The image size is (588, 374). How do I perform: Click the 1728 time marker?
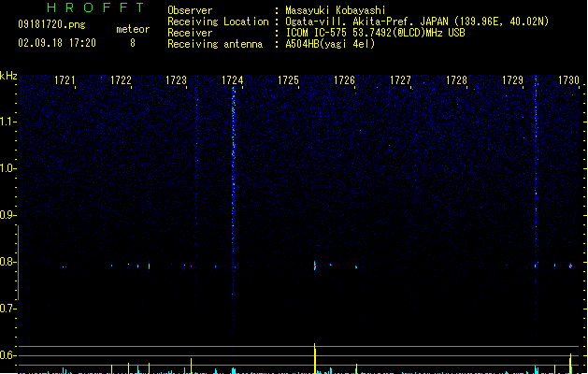click(x=456, y=80)
